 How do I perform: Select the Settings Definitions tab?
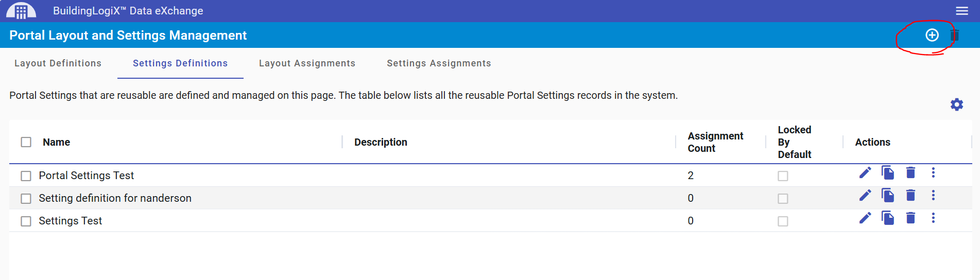tap(180, 63)
